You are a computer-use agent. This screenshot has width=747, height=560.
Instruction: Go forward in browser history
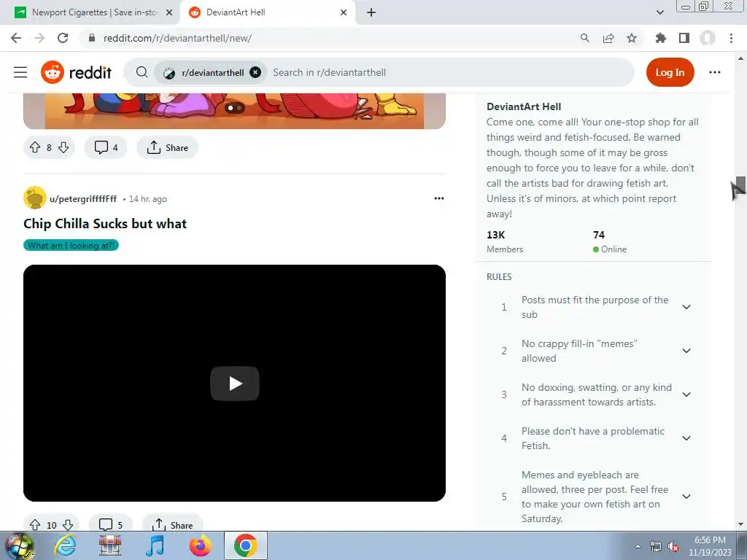click(x=39, y=38)
